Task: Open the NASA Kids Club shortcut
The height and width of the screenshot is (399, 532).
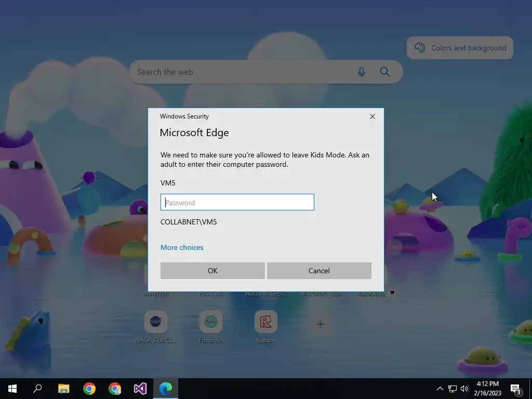Action: point(156,322)
